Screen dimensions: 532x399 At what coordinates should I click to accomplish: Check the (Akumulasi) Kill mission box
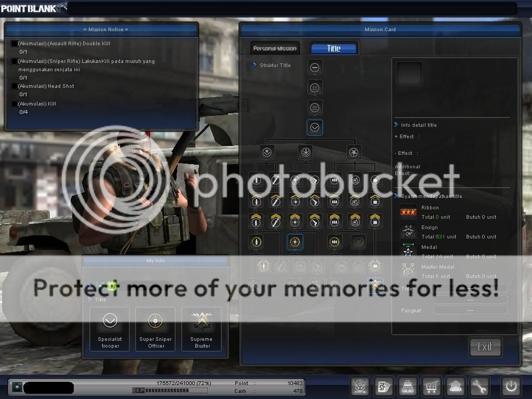(x=14, y=104)
